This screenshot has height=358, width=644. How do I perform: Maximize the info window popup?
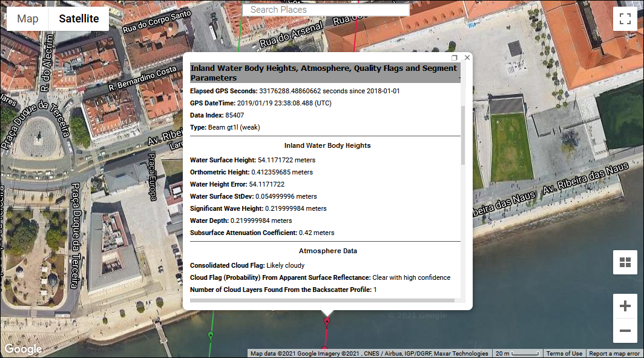(x=455, y=58)
